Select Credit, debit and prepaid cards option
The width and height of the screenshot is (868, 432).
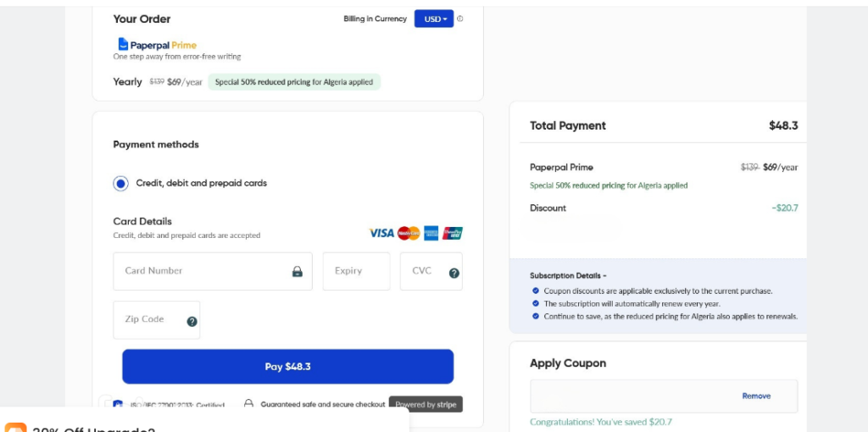pos(120,183)
